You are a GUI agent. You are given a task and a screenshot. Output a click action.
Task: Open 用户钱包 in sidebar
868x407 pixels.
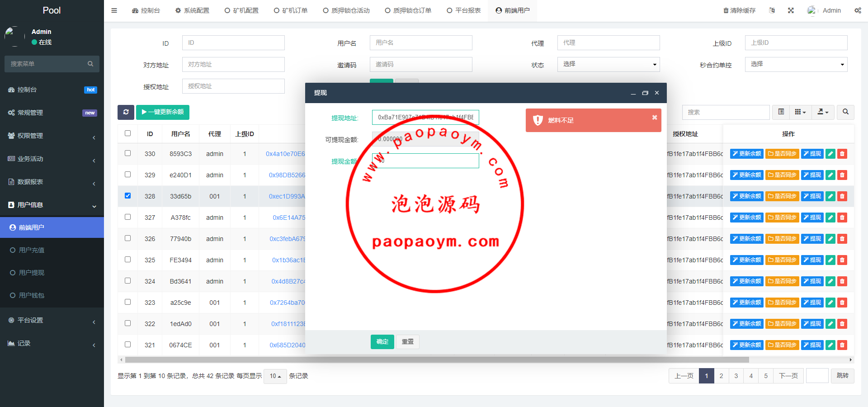(52, 295)
